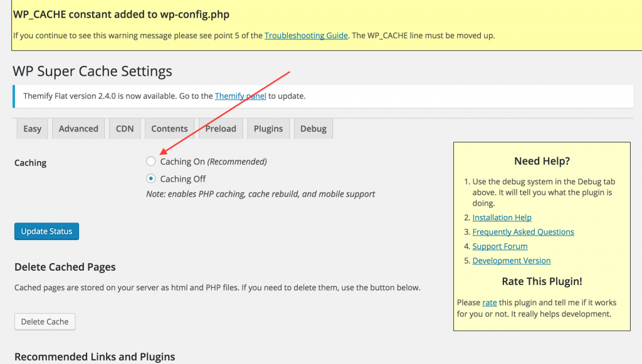Click the note about PHP caching
The width and height of the screenshot is (642, 364).
point(260,194)
